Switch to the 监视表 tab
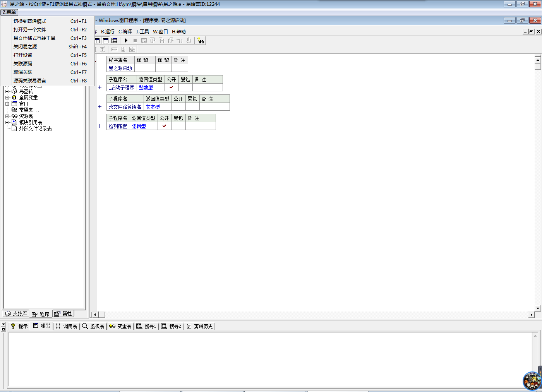 (93, 326)
